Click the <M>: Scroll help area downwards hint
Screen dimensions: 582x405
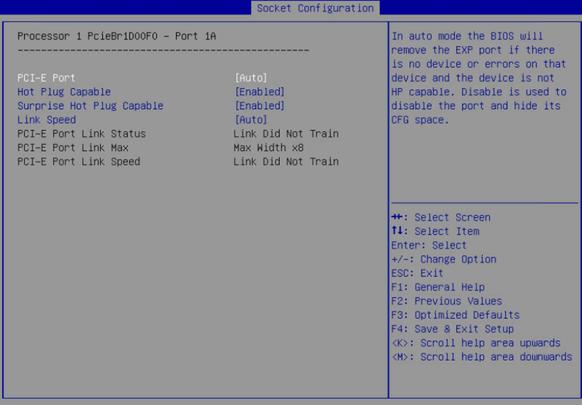click(x=482, y=357)
